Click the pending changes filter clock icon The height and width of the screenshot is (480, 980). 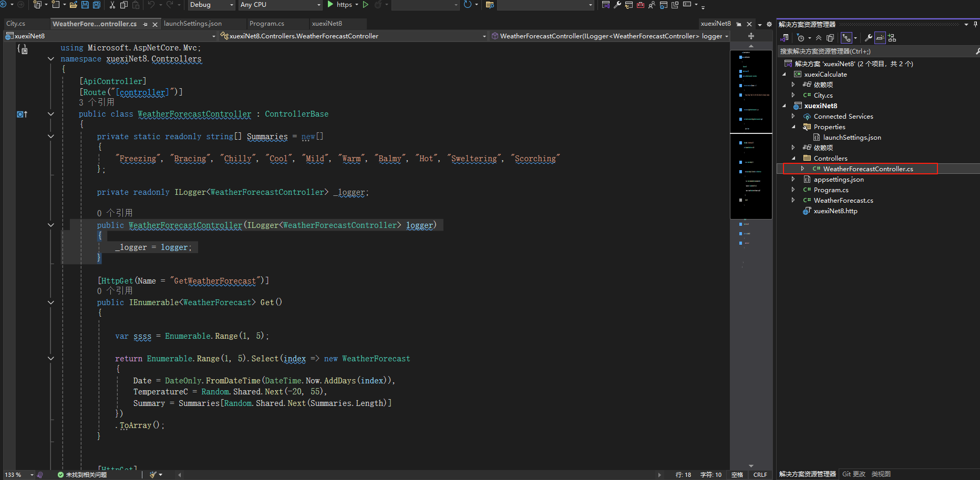tap(800, 38)
